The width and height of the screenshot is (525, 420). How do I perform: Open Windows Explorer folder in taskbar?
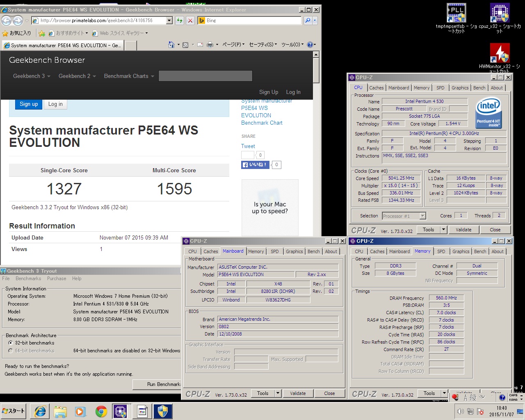pos(60,411)
